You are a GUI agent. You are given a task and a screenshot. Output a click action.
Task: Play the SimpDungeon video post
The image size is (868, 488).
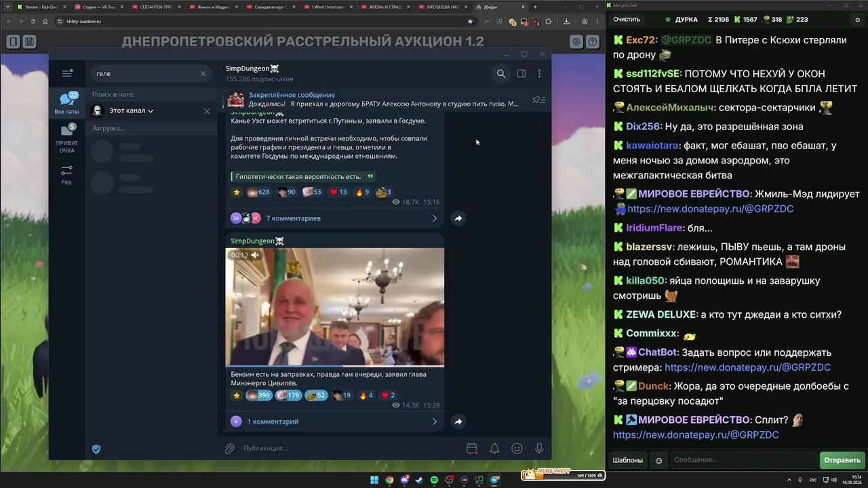(x=335, y=307)
